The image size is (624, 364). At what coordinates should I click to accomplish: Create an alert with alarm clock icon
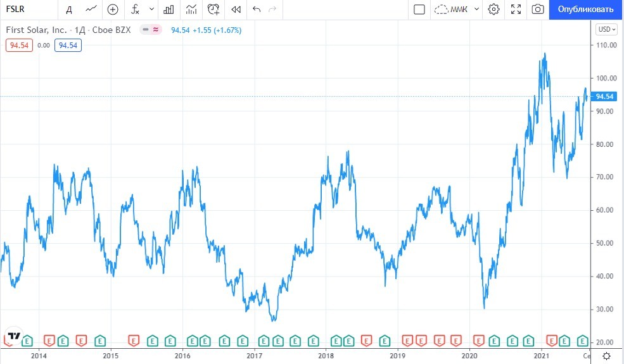pyautogui.click(x=213, y=9)
